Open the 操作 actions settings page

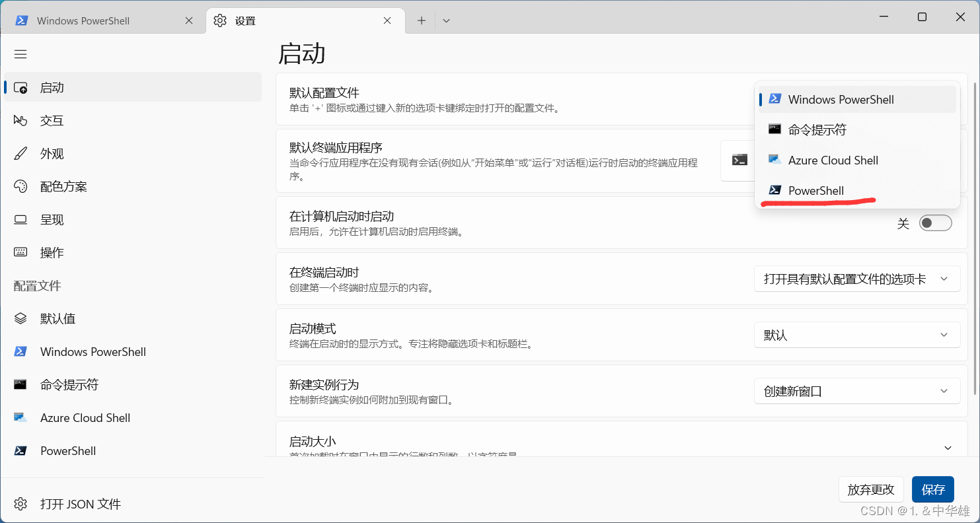(132, 252)
